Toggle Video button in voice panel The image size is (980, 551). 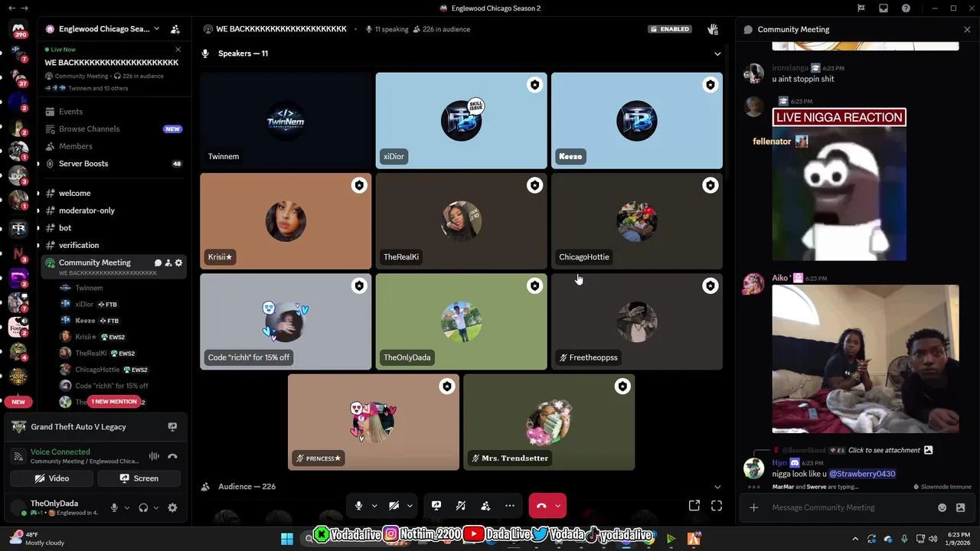click(x=52, y=478)
